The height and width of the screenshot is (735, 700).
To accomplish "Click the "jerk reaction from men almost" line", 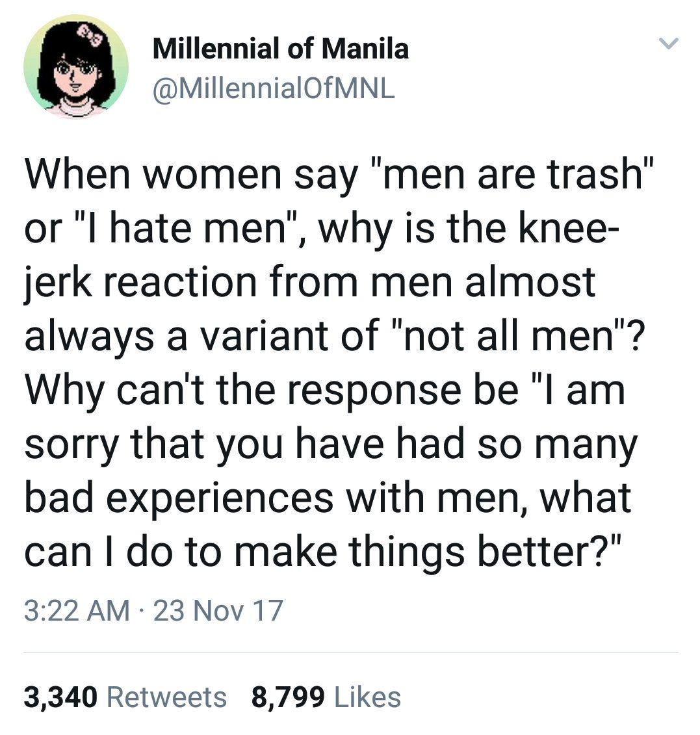I will tap(310, 281).
